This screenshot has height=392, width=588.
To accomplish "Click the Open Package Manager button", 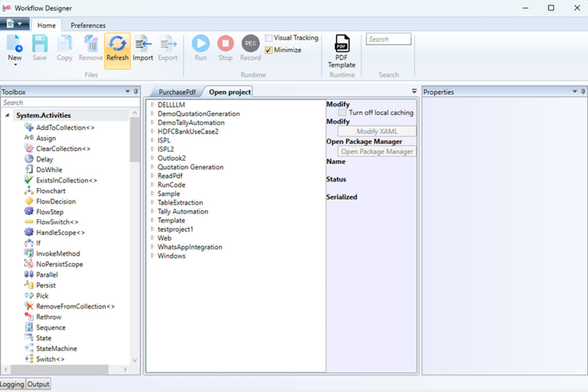I will (377, 152).
